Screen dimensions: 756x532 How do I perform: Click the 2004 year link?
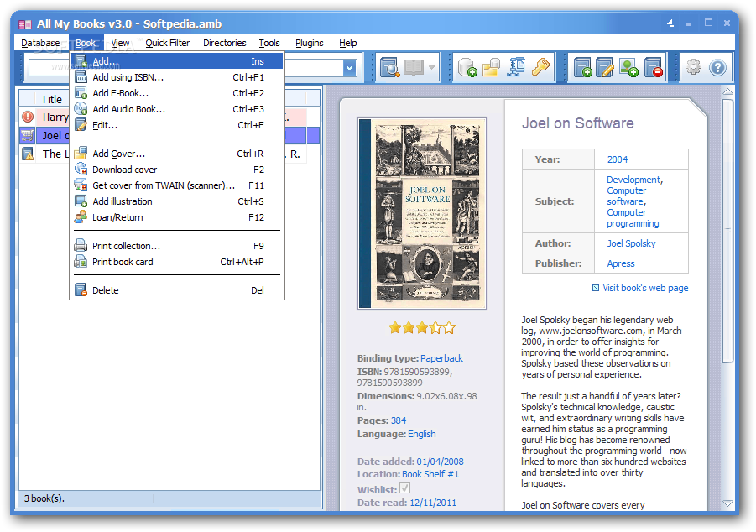618,159
